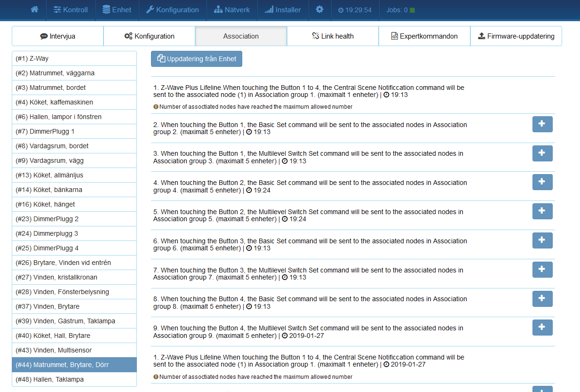Click the green Jobs status indicator

coord(413,9)
